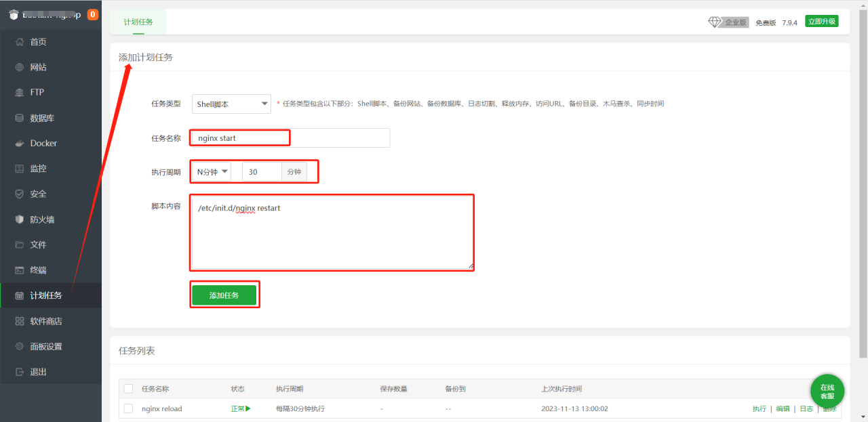Image resolution: width=868 pixels, height=422 pixels.
Task: Expand the N分钟 execution period dropdown
Action: click(x=210, y=171)
